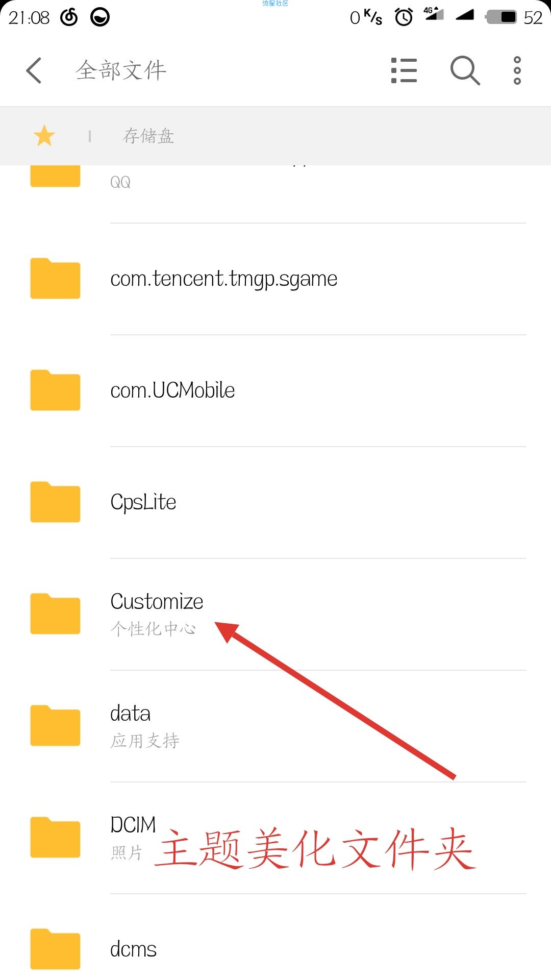Screen dimensions: 551x980
Task: Open the CpsLite folder
Action: coord(275,503)
